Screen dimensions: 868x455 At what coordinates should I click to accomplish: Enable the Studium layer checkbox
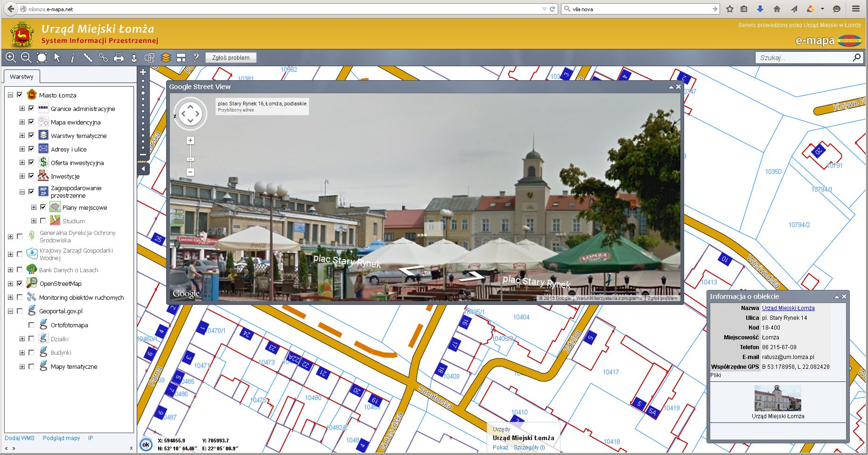[x=43, y=221]
